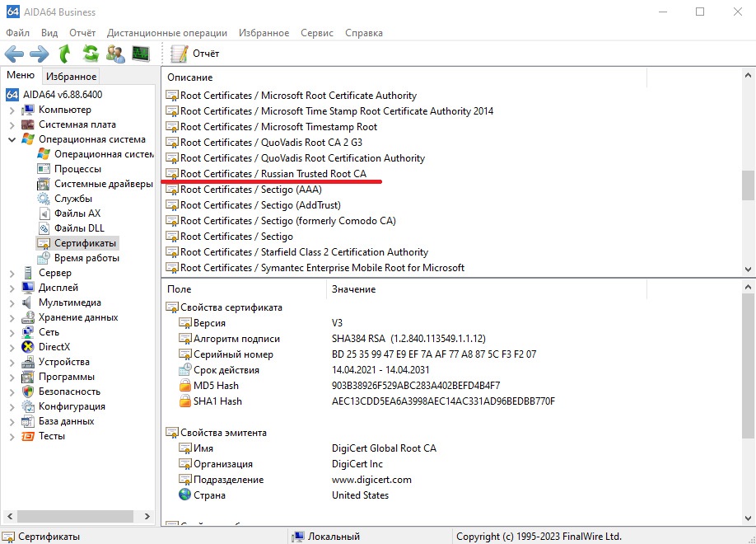Open the Сервис menu
The height and width of the screenshot is (544, 756).
tap(317, 33)
